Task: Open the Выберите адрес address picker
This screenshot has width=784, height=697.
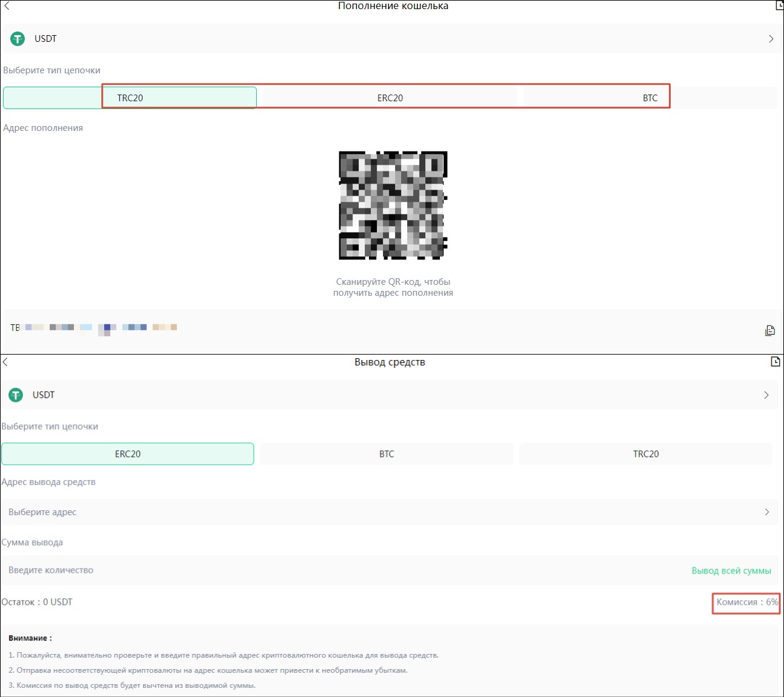Action: tap(390, 512)
